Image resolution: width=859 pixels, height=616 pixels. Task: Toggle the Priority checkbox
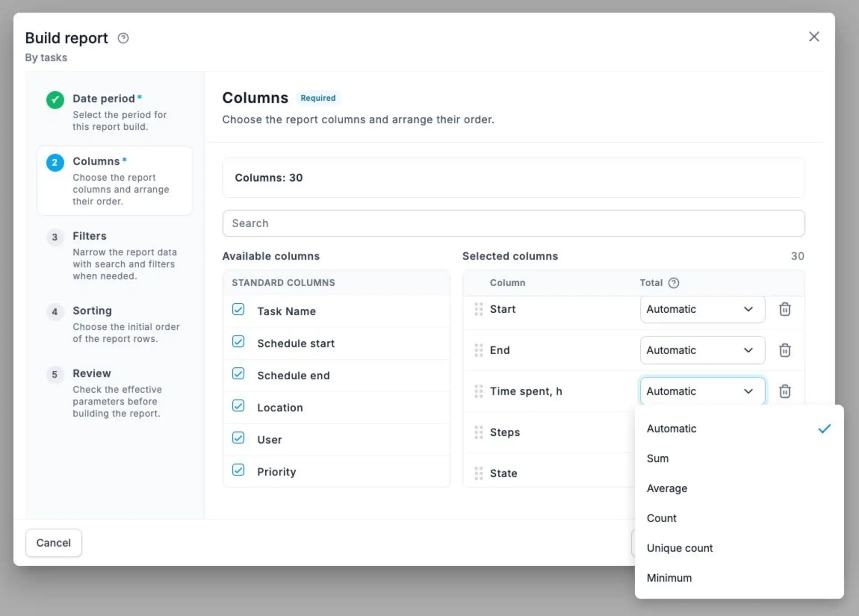pyautogui.click(x=238, y=470)
